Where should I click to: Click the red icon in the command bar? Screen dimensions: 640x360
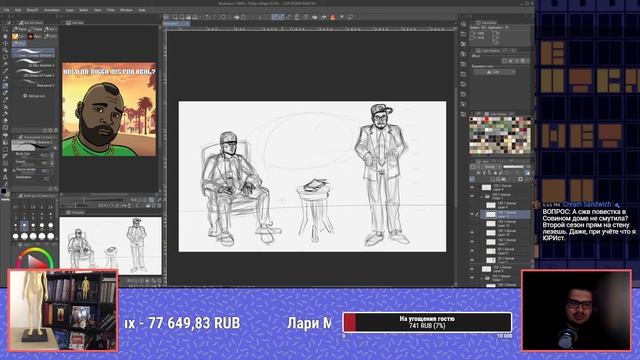click(x=333, y=17)
